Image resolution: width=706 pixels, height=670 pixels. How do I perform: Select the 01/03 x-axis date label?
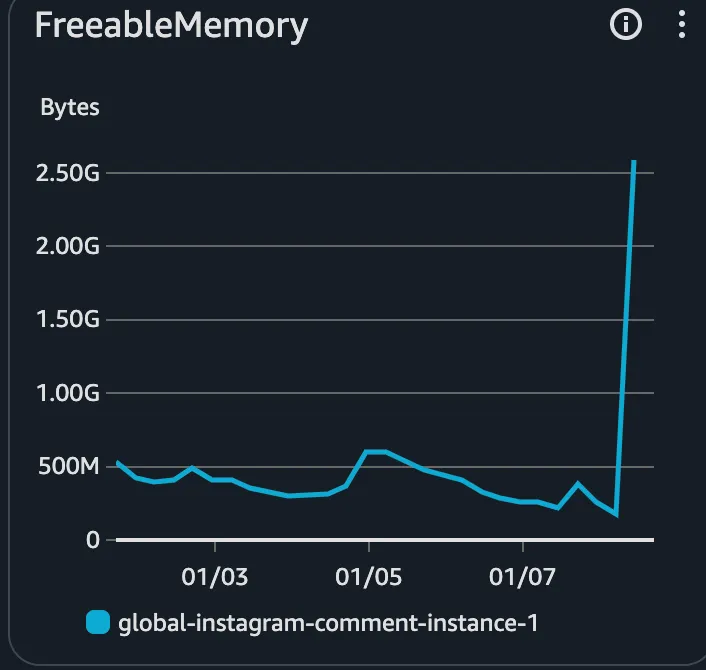[215, 577]
